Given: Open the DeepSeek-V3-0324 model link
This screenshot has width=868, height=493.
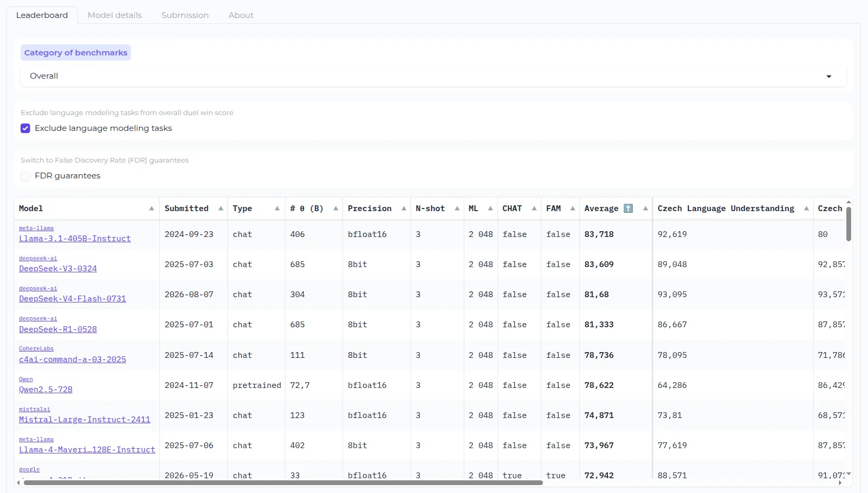Looking at the screenshot, I should pyautogui.click(x=58, y=269).
